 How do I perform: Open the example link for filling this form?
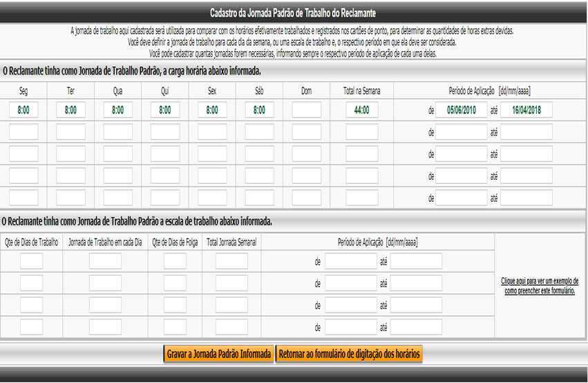540,286
